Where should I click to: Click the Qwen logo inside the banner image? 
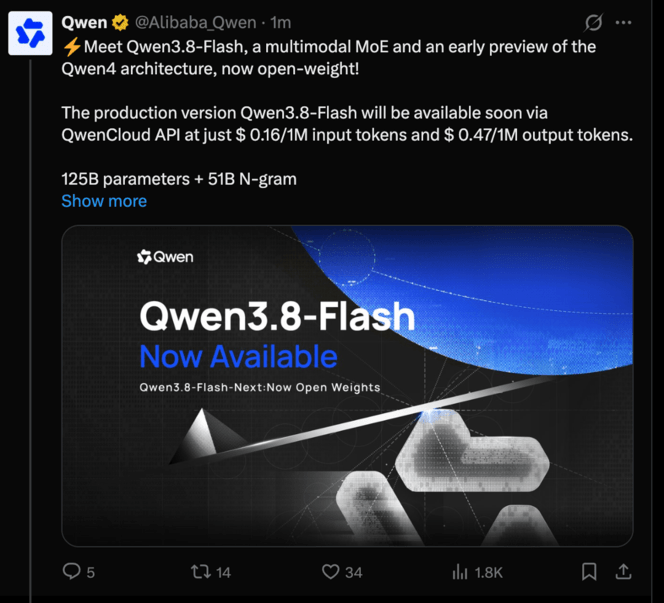[x=165, y=257]
